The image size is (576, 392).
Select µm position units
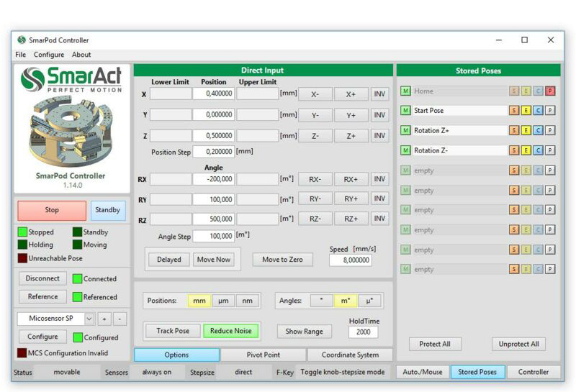tap(223, 301)
